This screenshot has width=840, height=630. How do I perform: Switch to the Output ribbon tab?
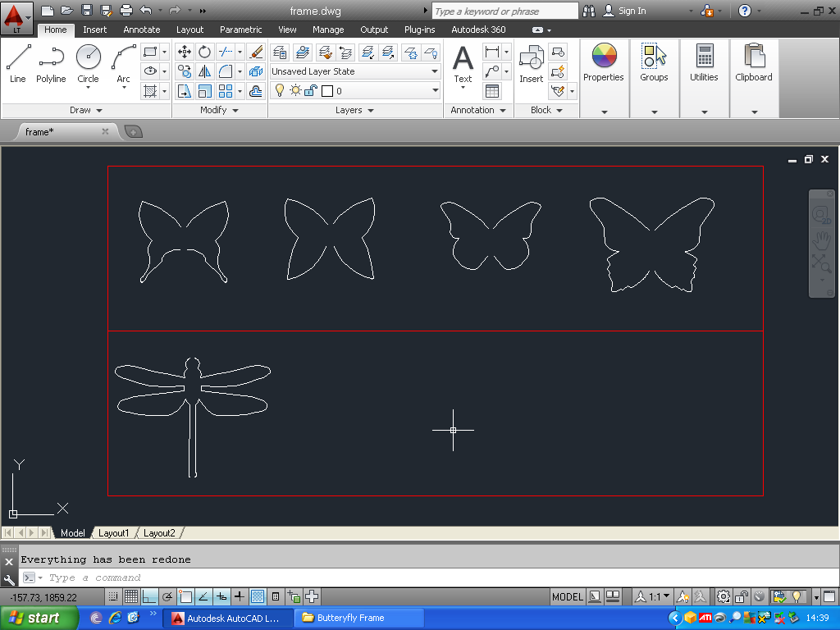click(374, 30)
